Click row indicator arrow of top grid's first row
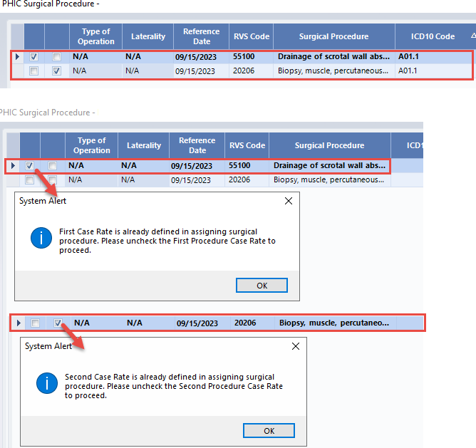476x448 pixels. click(x=17, y=56)
